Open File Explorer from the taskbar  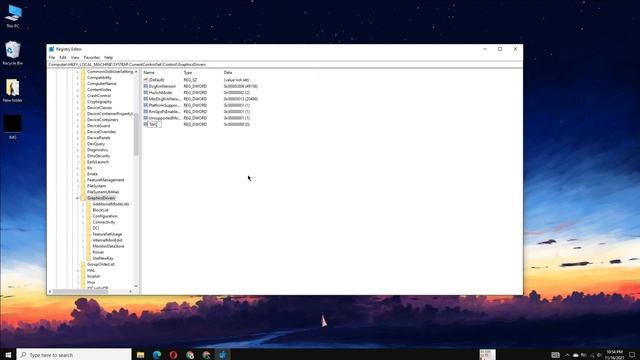coord(140,355)
